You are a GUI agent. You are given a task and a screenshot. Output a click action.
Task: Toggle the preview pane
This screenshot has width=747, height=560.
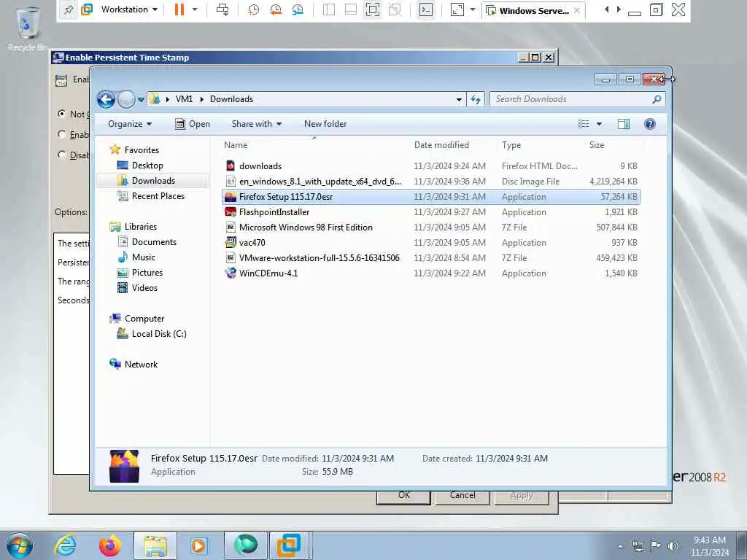coord(624,124)
